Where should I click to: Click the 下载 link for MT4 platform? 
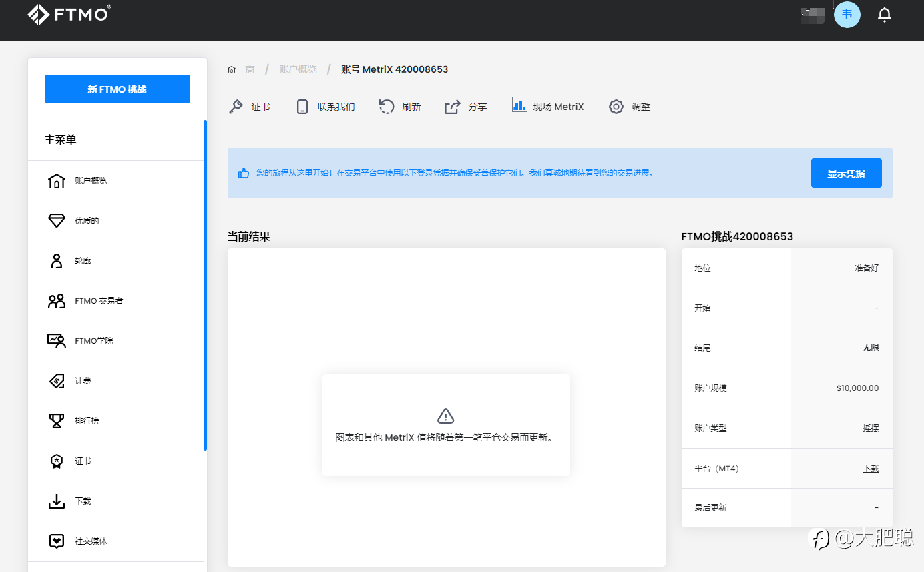(871, 469)
